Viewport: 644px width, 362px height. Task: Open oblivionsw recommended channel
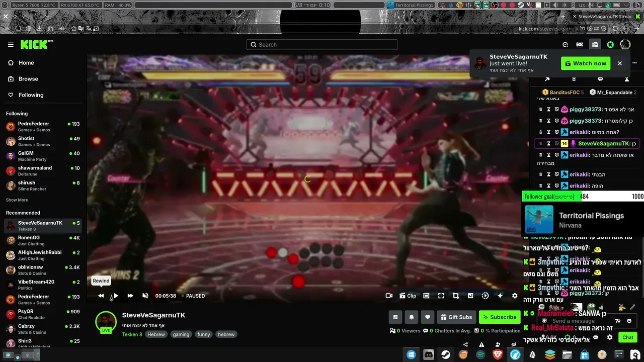pyautogui.click(x=43, y=270)
